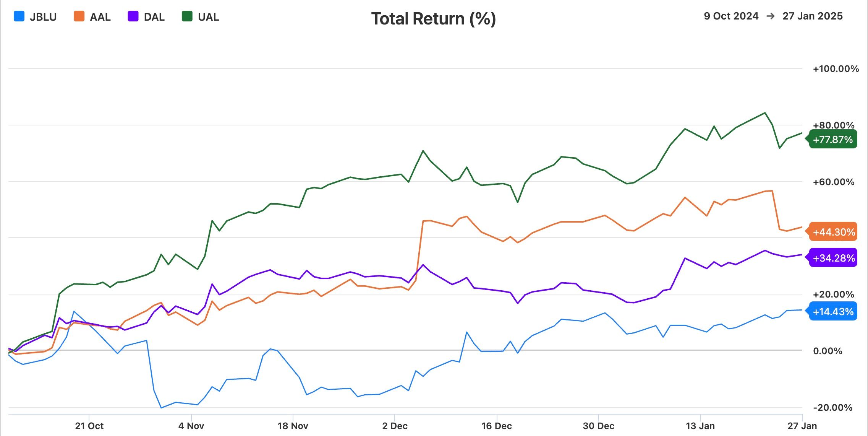The height and width of the screenshot is (436, 868).
Task: Toggle the AAL series label
Action: click(100, 17)
